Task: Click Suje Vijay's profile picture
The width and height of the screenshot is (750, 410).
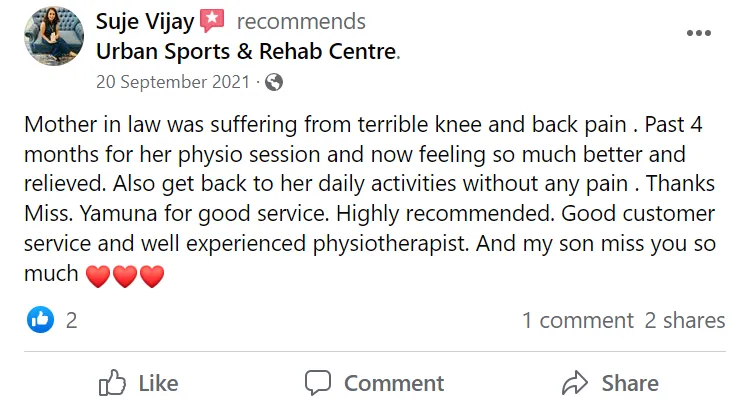Action: [x=53, y=36]
